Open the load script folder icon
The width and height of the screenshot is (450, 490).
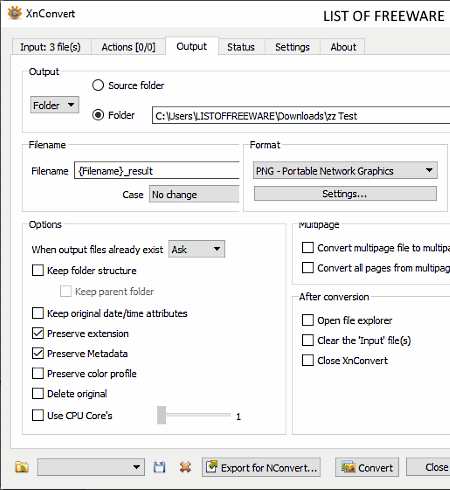click(22, 467)
